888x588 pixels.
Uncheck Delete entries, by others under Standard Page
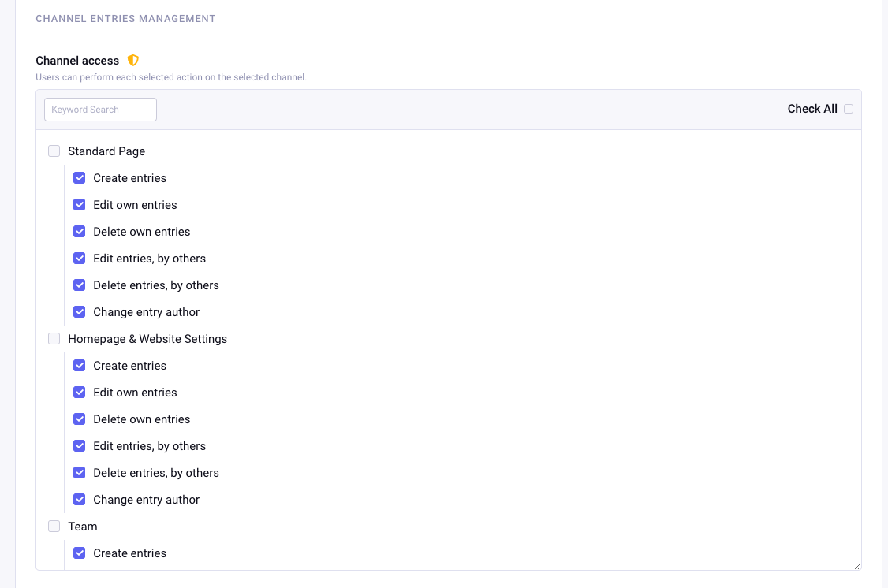[x=80, y=285]
